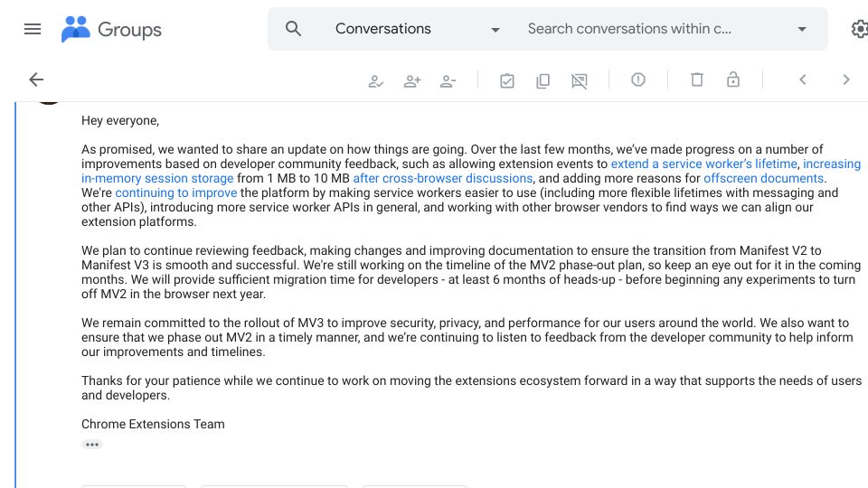Go back with the left arrow
The width and height of the screenshot is (868, 488).
36,80
